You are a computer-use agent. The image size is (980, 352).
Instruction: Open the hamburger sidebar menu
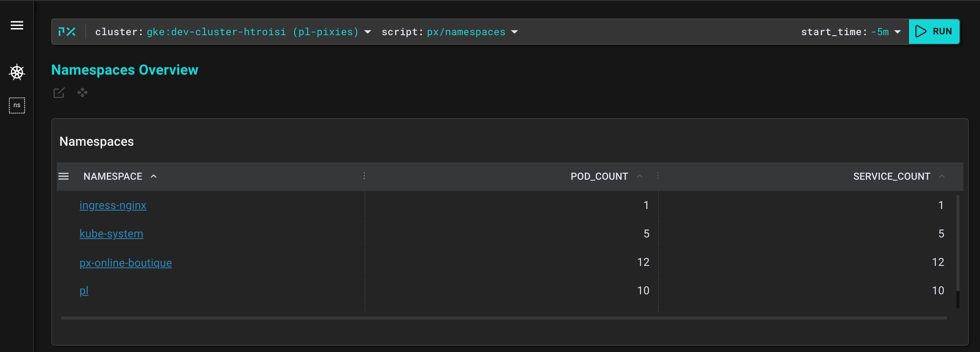[17, 26]
